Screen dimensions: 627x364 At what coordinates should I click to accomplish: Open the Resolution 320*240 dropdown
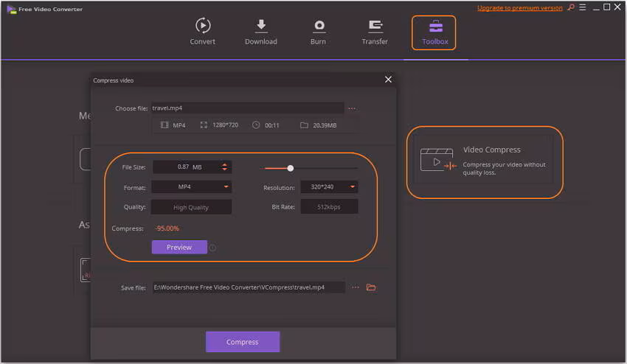(329, 186)
